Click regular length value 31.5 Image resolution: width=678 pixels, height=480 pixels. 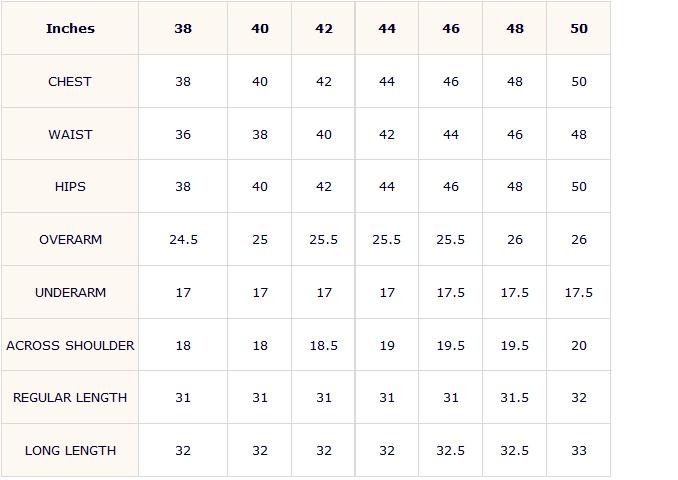(x=515, y=397)
